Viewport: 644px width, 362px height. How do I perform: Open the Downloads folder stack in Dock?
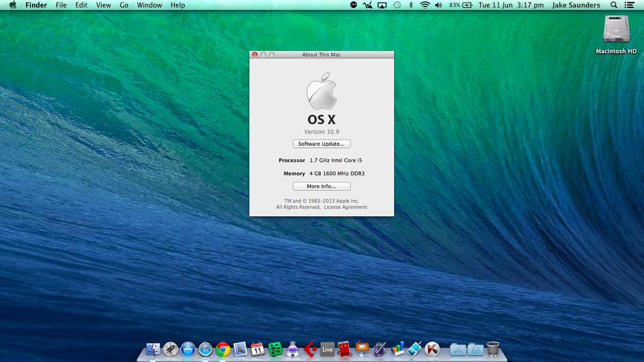[475, 350]
